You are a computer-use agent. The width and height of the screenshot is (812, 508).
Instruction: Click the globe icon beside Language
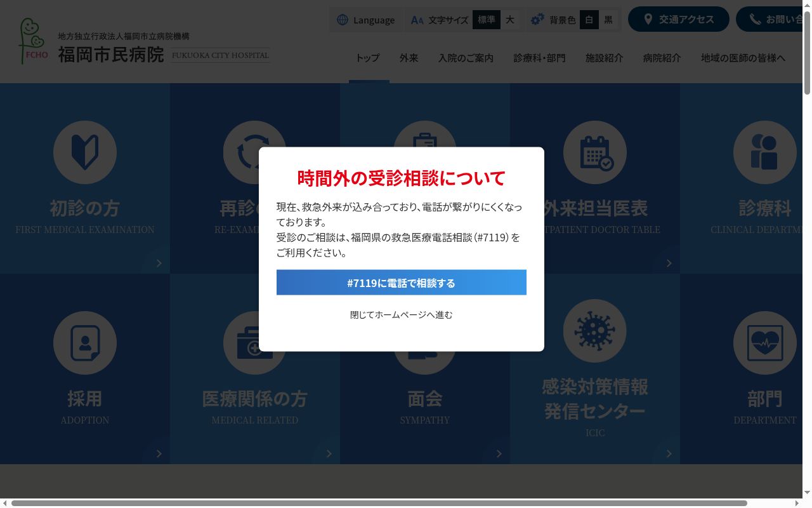click(x=343, y=20)
